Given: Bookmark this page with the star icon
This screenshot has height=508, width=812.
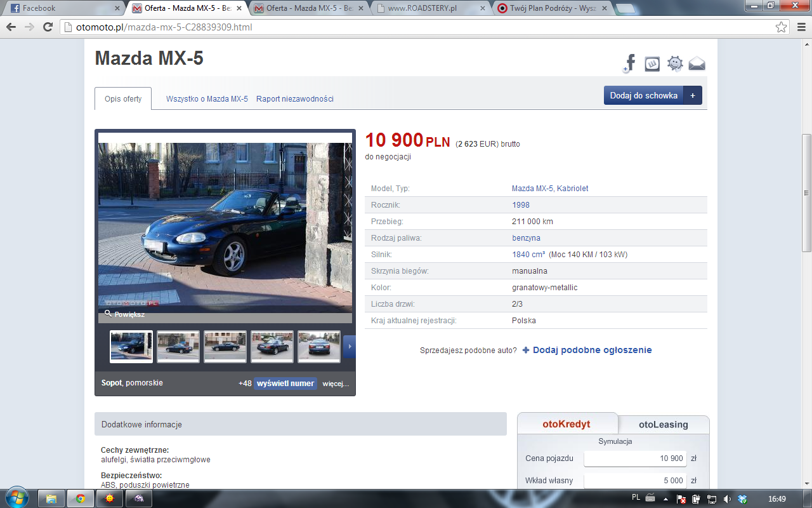Looking at the screenshot, I should (782, 27).
